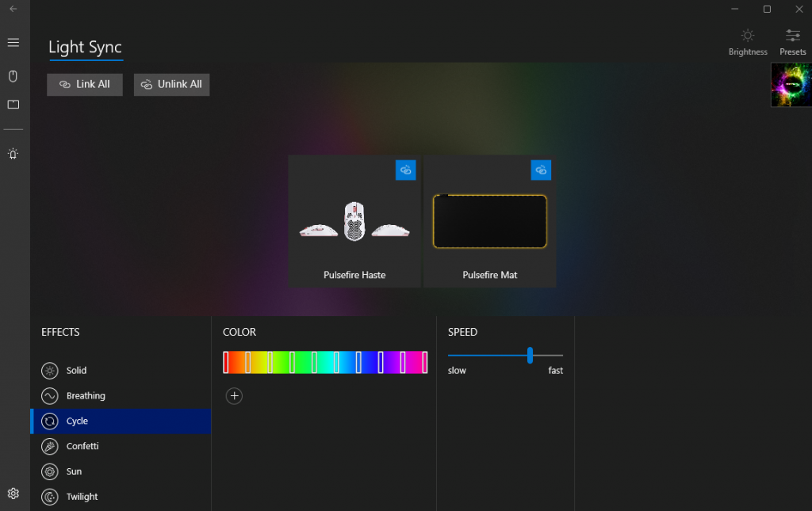Select the red color stop on gradient bar
This screenshot has width=812, height=511.
(226, 362)
